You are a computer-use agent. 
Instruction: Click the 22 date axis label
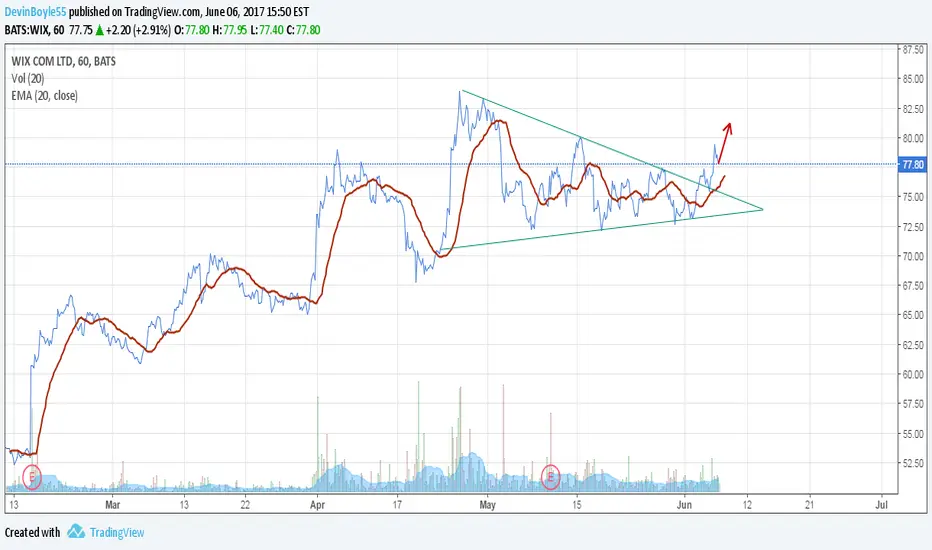click(x=245, y=505)
